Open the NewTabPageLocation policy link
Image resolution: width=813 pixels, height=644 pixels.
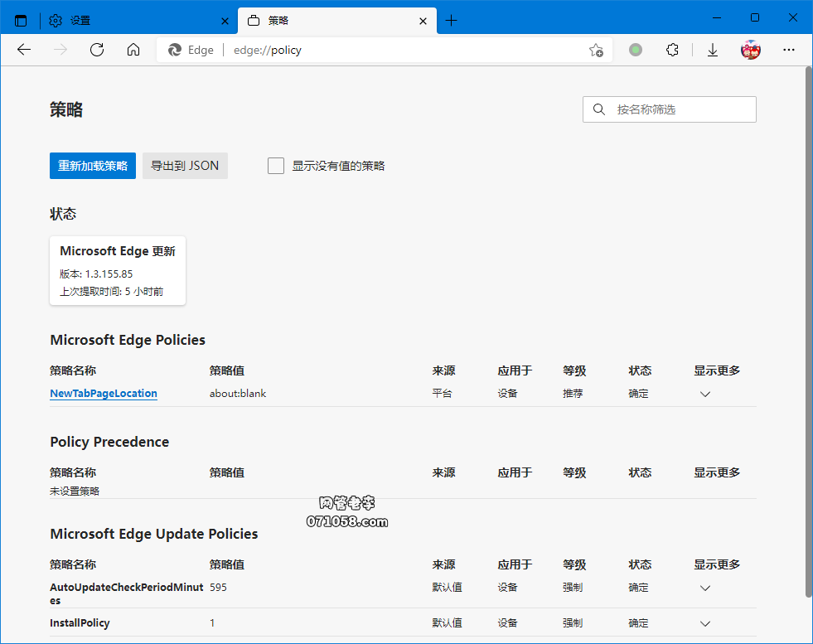103,393
